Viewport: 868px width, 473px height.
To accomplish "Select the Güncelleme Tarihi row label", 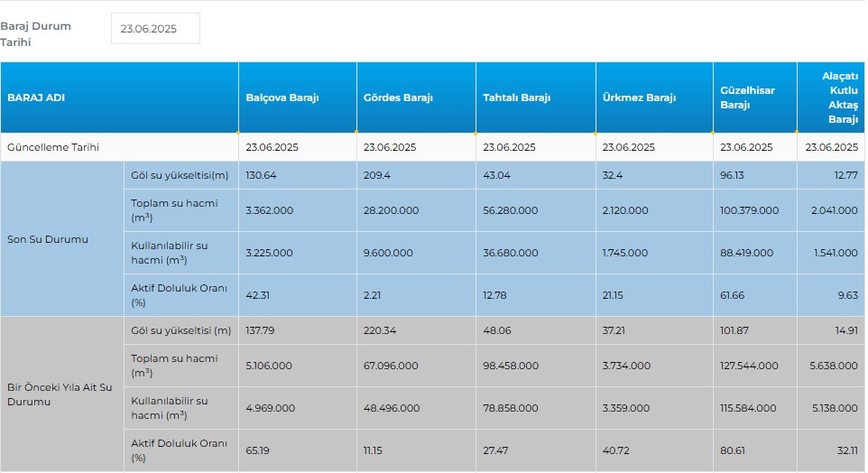I will click(x=53, y=147).
